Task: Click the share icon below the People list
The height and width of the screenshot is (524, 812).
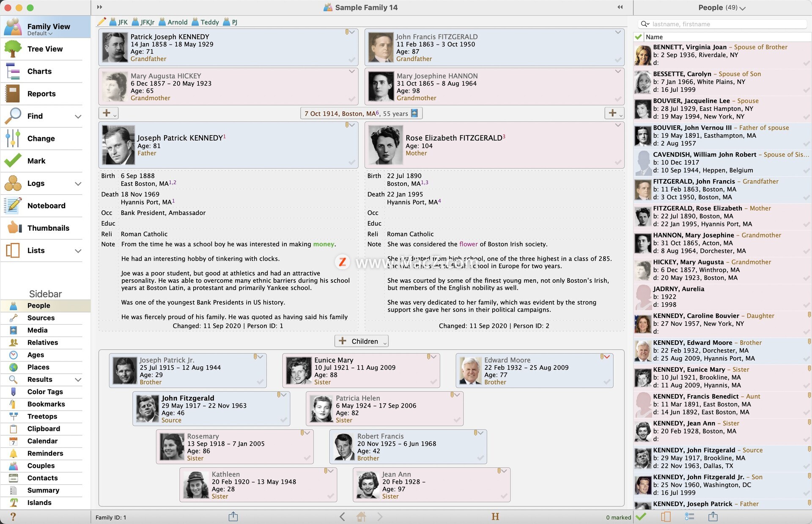Action: [713, 516]
